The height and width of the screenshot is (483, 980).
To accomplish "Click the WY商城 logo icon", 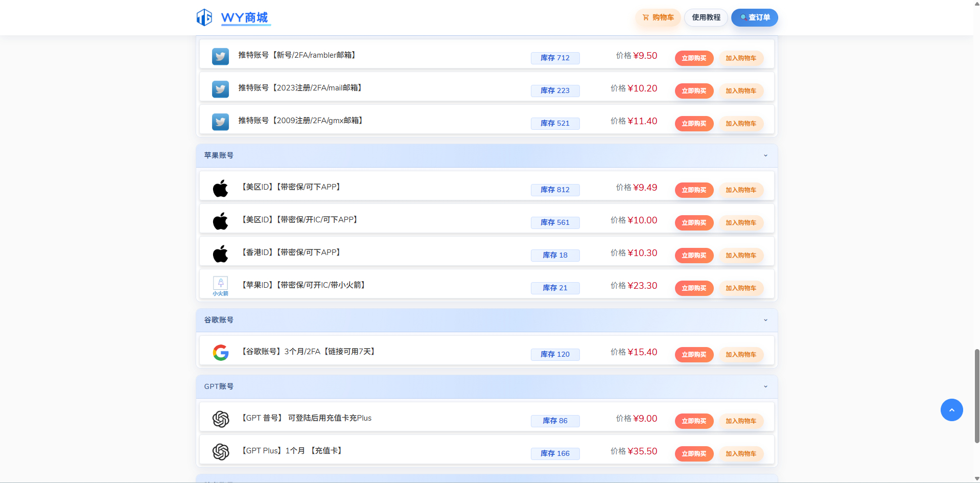I will (204, 17).
